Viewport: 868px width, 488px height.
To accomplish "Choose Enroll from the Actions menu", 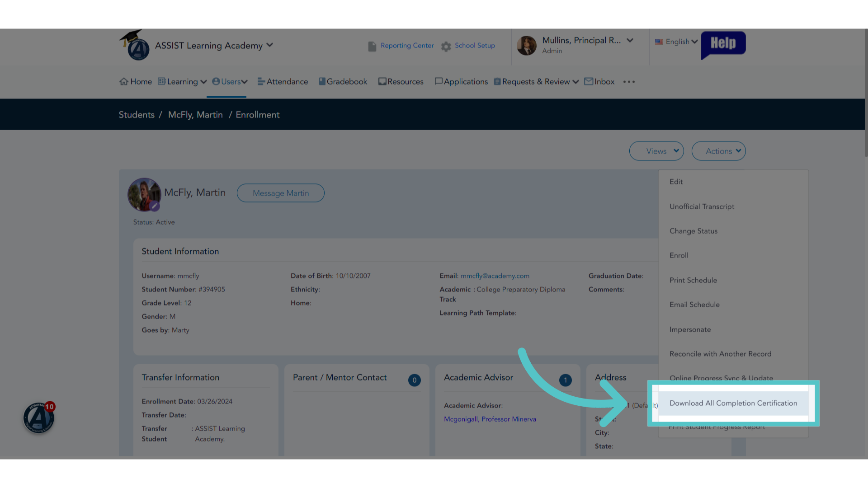I will pyautogui.click(x=733, y=255).
